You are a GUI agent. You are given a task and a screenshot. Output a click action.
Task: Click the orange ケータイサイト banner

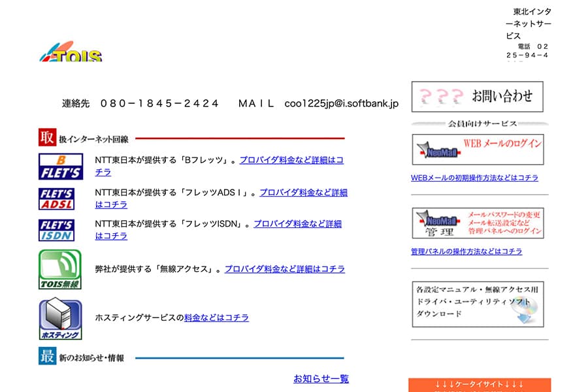click(480, 384)
